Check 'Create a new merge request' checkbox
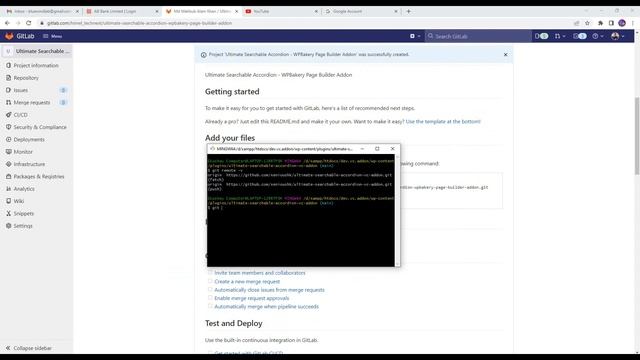 click(x=210, y=281)
